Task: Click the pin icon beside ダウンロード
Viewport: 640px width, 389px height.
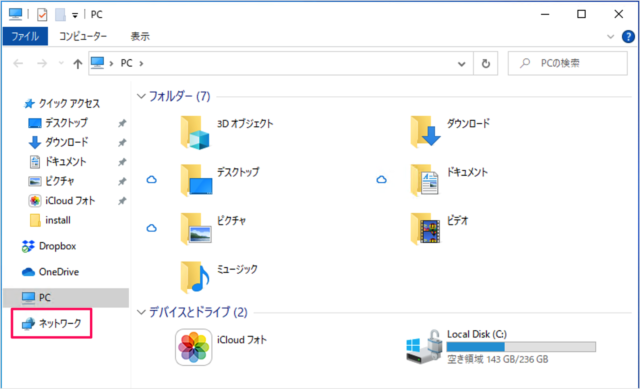Action: coord(122,142)
